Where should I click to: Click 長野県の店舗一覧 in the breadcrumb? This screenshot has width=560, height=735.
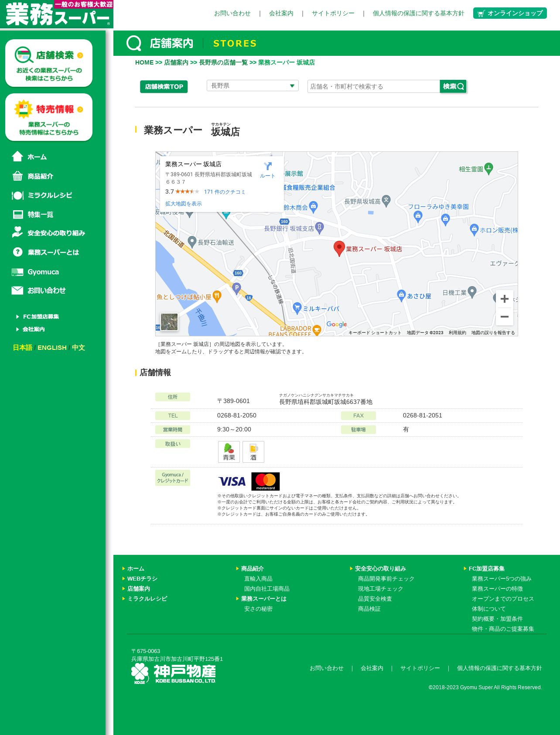tap(223, 62)
